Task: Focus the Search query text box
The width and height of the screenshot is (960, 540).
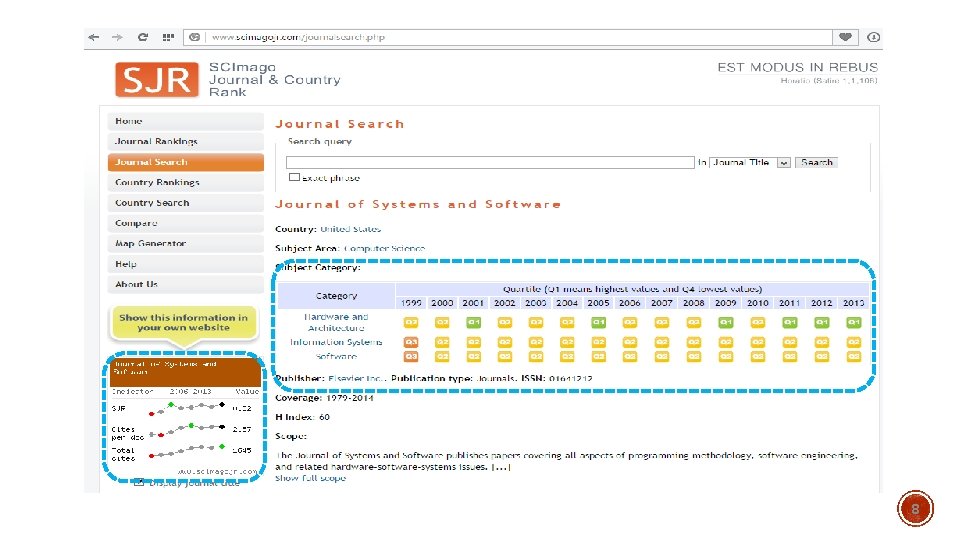Action: pyautogui.click(x=490, y=162)
